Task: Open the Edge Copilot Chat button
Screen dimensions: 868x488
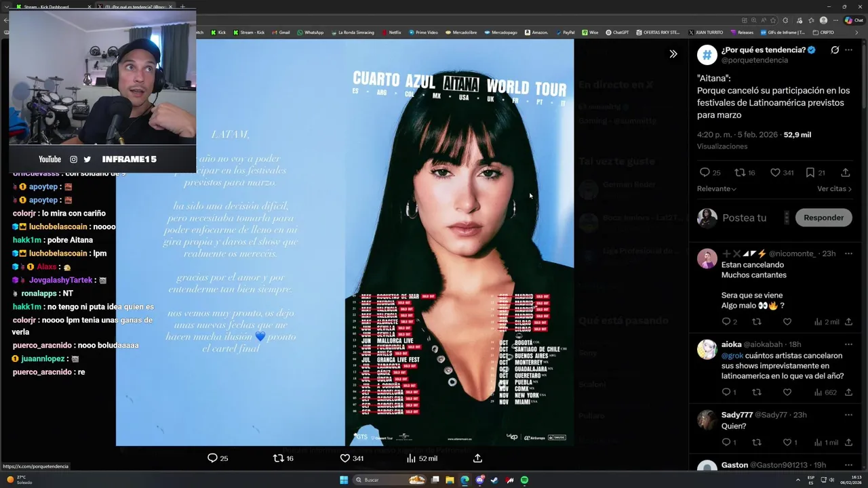Action: tap(853, 20)
